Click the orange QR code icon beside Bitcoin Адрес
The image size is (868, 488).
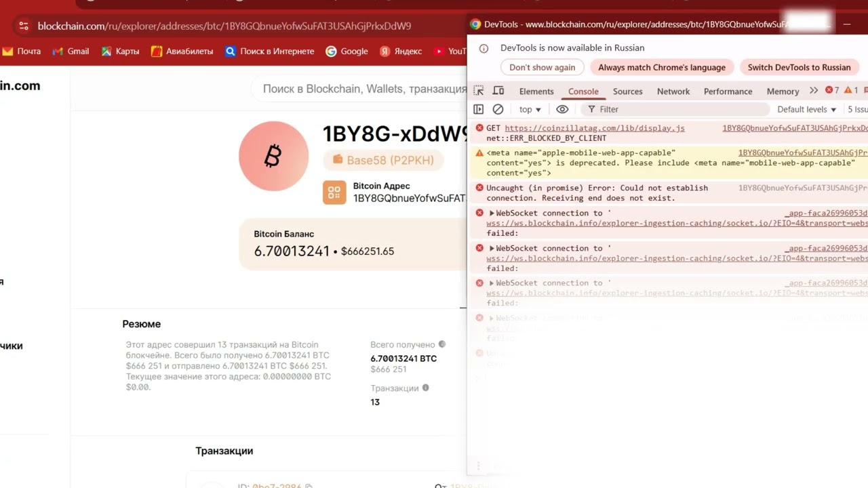point(334,192)
